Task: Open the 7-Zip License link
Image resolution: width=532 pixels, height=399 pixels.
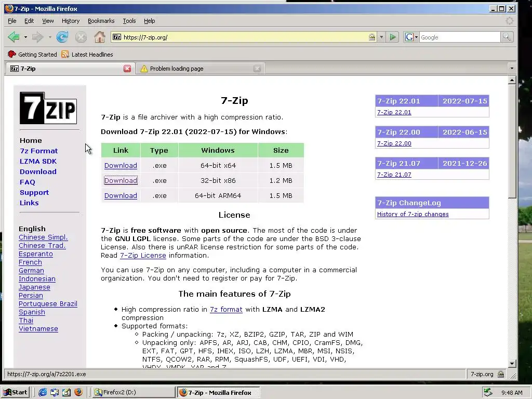Action: point(143,256)
